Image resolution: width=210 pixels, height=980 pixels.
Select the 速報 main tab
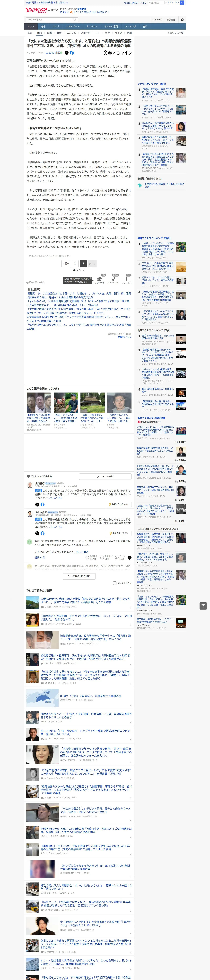[43, 27]
